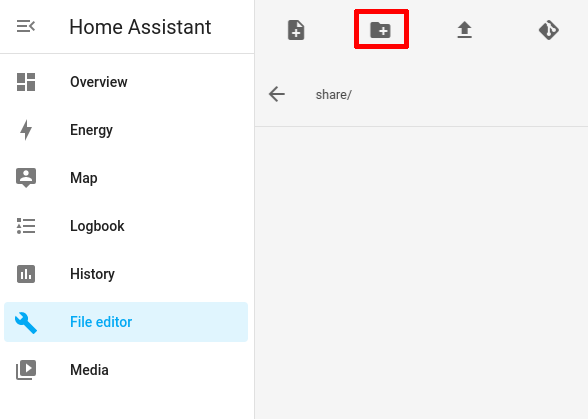Open the Media play icon
The height and width of the screenshot is (419, 588).
pos(26,370)
